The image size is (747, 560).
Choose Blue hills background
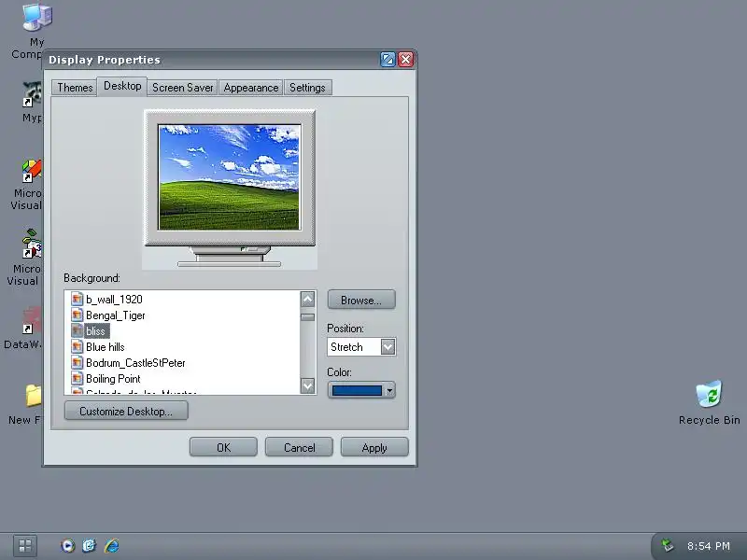tap(106, 346)
